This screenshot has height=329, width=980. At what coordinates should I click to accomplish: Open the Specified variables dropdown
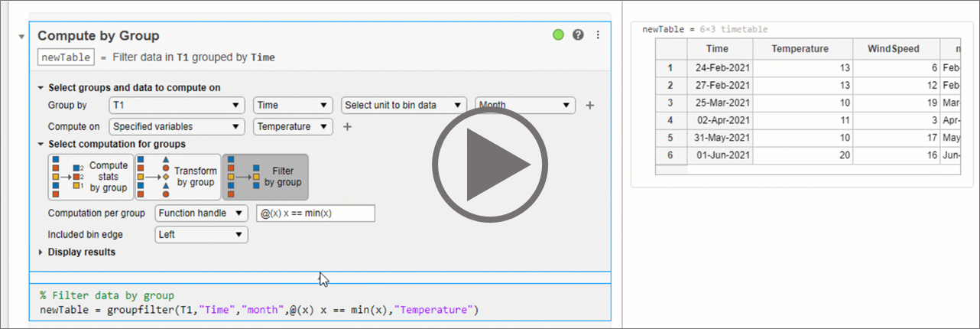(x=177, y=127)
